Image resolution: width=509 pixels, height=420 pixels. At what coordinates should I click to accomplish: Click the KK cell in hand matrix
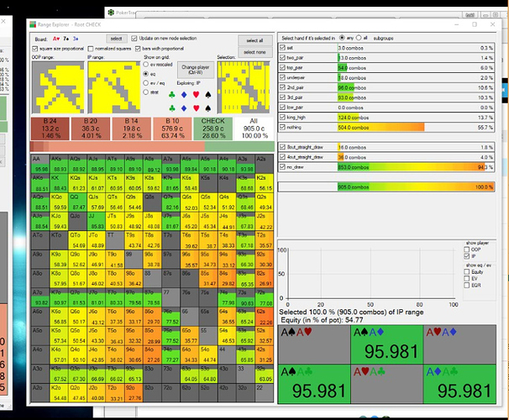59,183
